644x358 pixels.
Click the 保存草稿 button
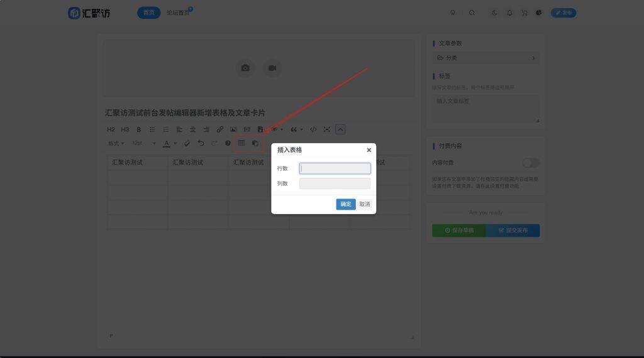[458, 231]
